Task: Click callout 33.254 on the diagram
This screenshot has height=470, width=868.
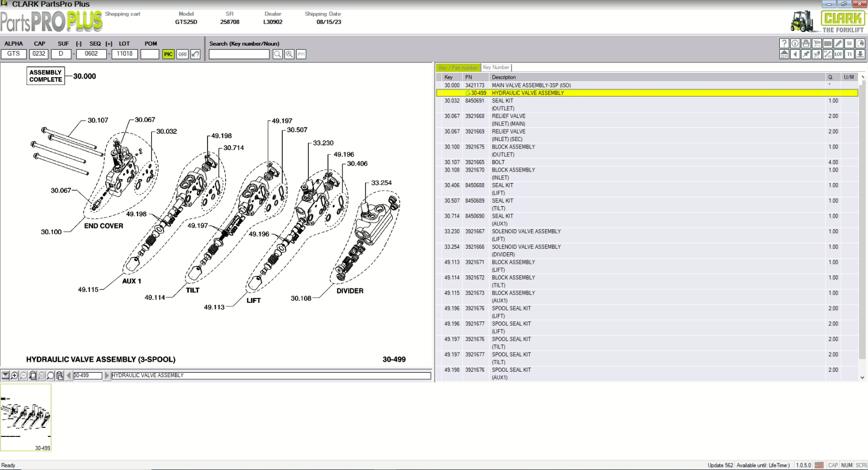Action: click(381, 183)
